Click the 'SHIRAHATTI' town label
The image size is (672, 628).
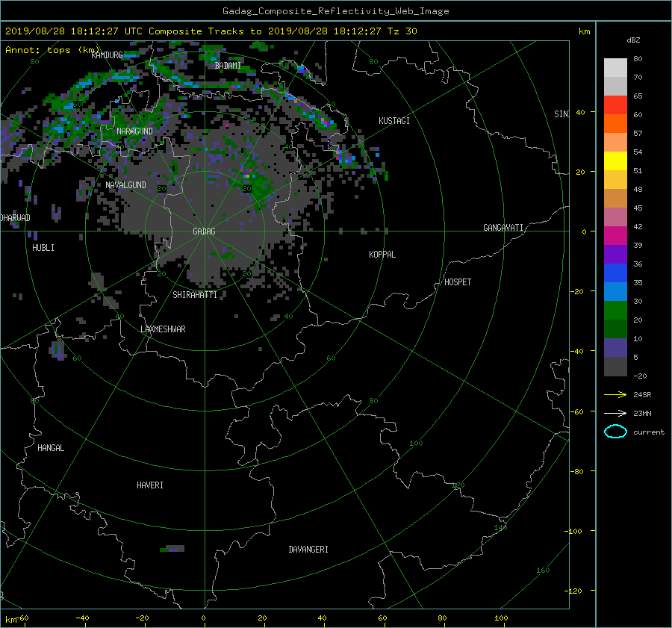pos(195,295)
